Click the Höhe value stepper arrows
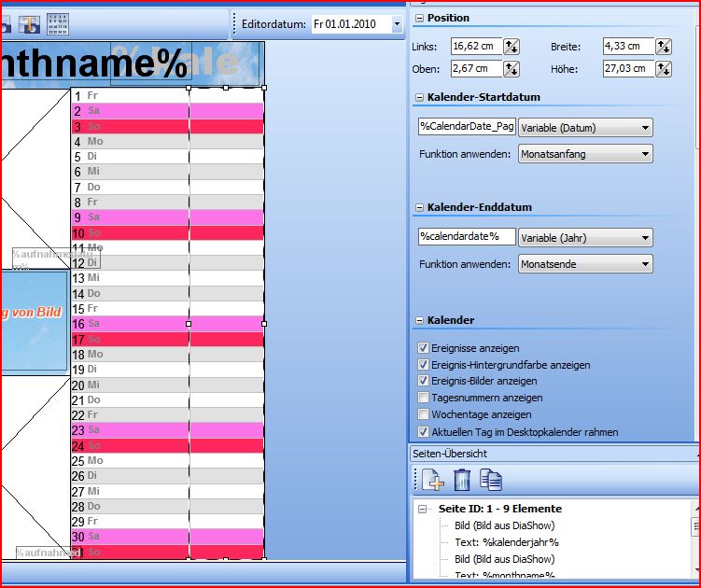Viewport: 701px width, 588px height. (664, 68)
